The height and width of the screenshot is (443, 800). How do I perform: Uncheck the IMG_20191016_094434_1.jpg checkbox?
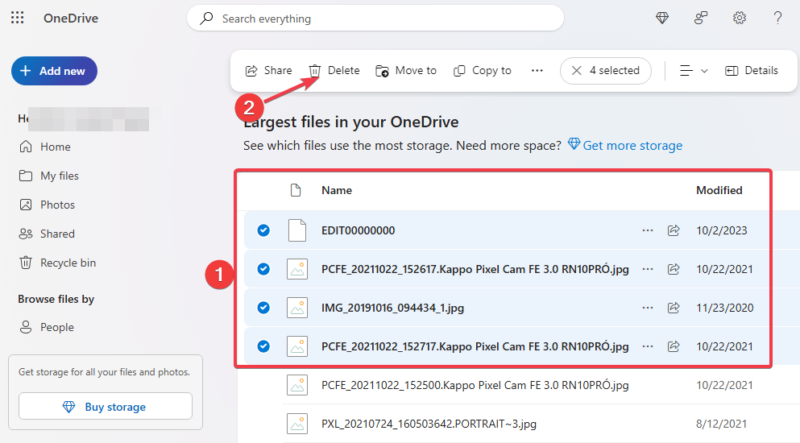(x=263, y=308)
